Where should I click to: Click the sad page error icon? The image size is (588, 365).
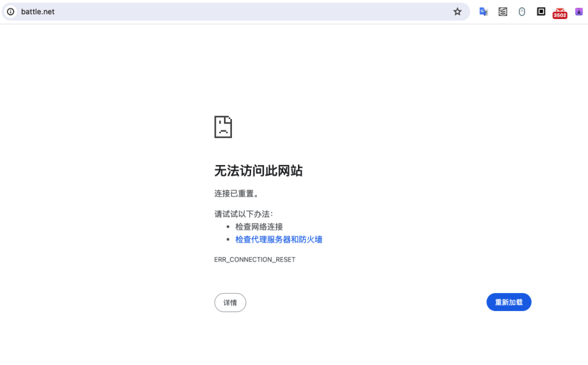pos(223,127)
